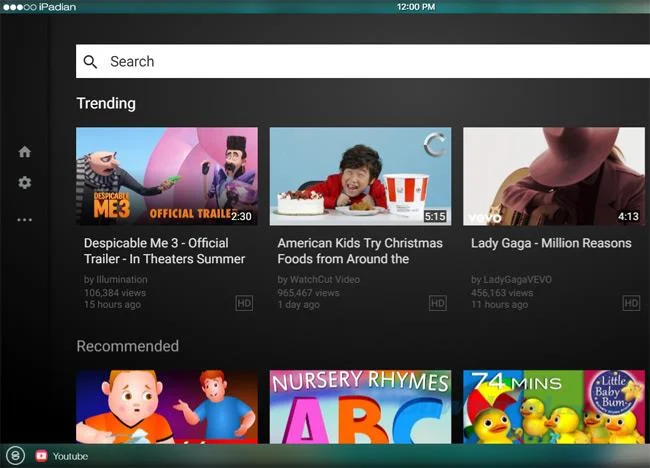The image size is (650, 468).
Task: Click the iPadian start button in the taskbar
Action: [16, 456]
